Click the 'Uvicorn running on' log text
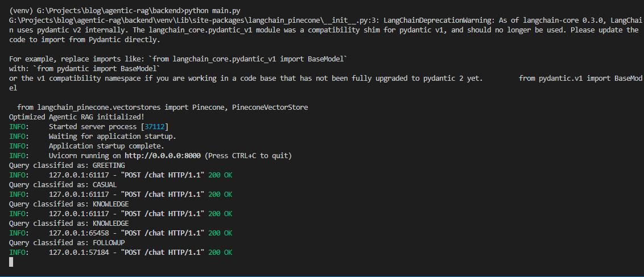This screenshot has height=277, width=644. point(85,156)
